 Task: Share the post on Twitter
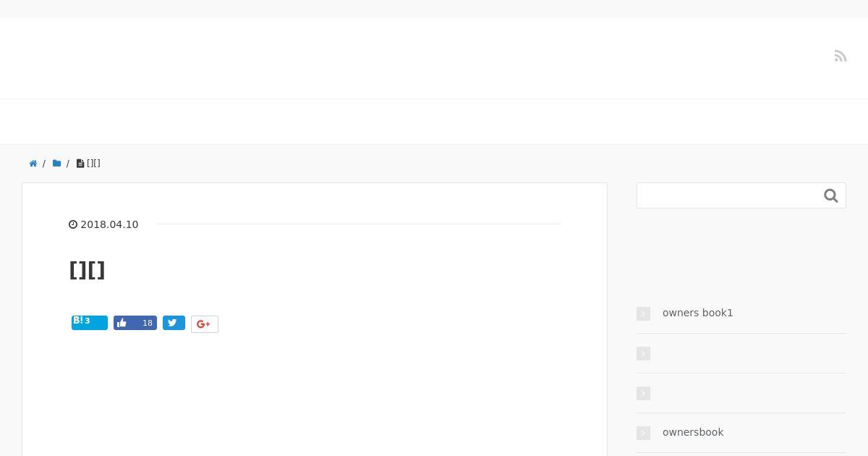coord(174,323)
